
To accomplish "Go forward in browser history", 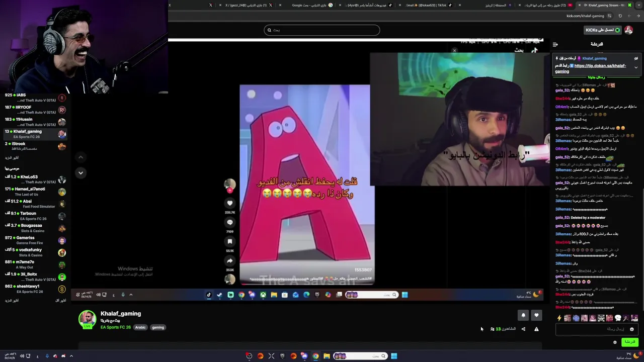I will 629,16.
